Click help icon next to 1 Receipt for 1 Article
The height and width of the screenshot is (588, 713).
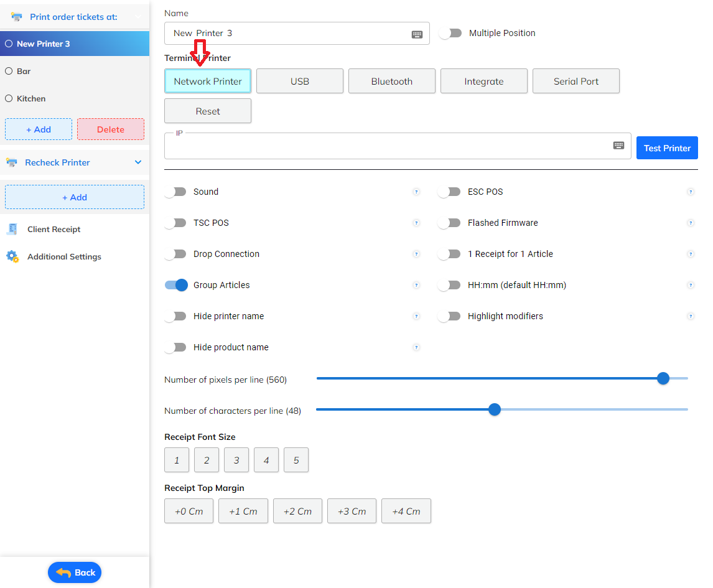[690, 254]
